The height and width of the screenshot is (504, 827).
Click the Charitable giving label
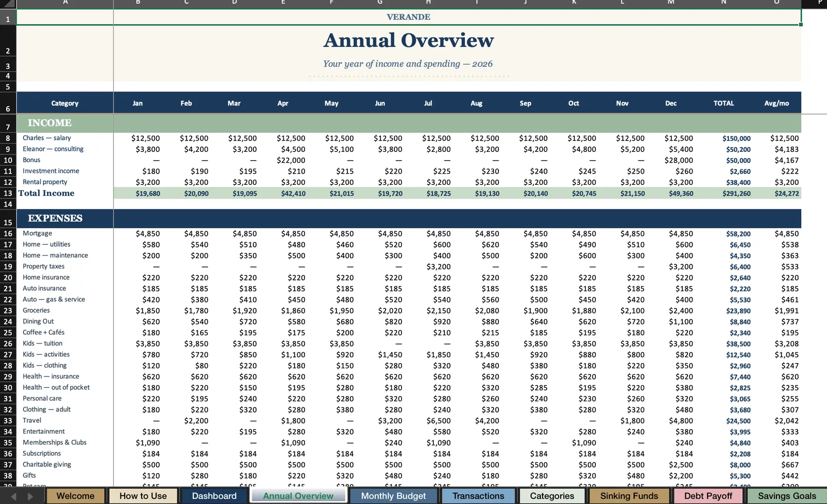pyautogui.click(x=47, y=464)
